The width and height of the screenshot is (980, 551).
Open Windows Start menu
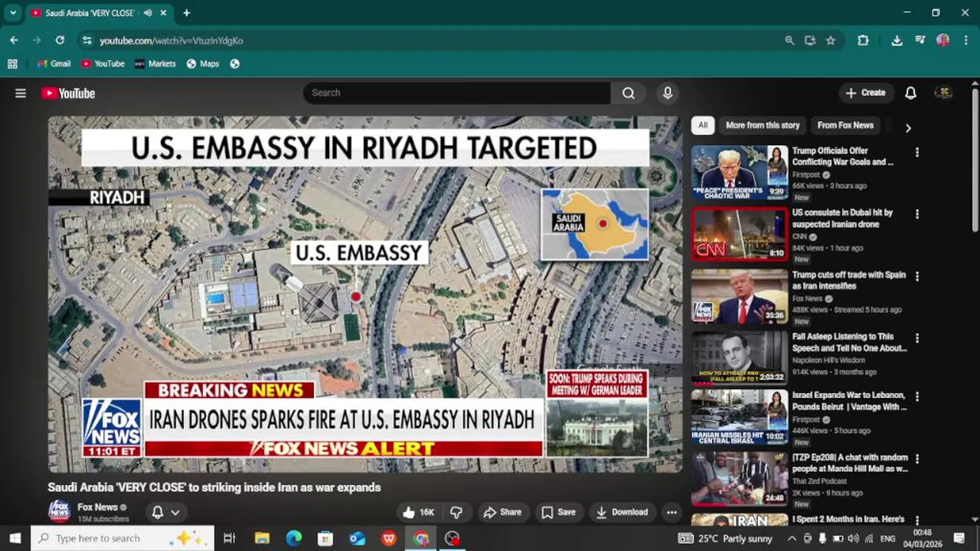15,539
